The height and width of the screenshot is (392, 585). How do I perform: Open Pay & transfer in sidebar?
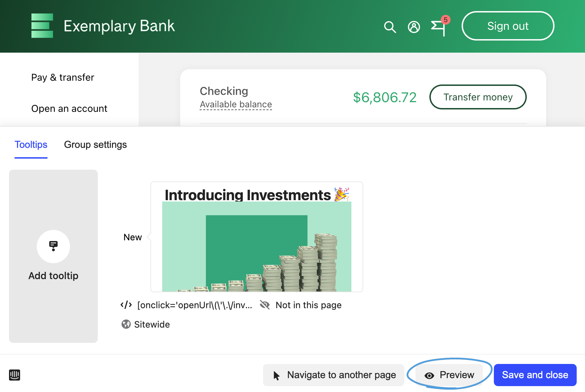point(63,77)
